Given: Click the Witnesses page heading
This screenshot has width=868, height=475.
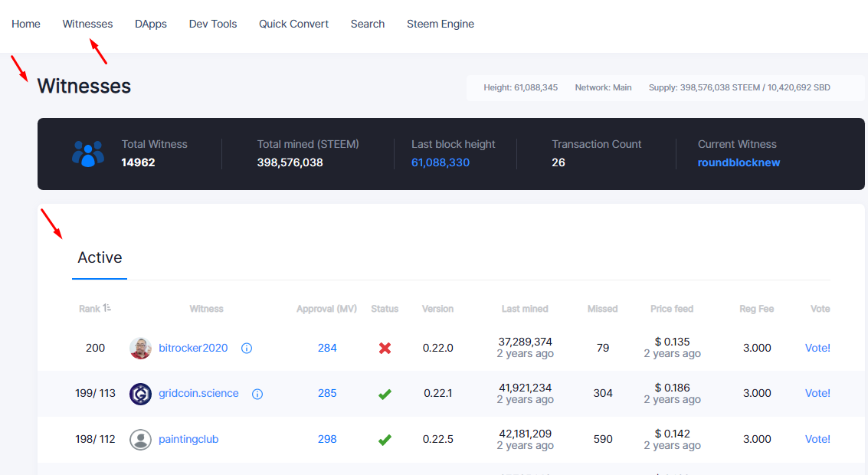Looking at the screenshot, I should (84, 87).
